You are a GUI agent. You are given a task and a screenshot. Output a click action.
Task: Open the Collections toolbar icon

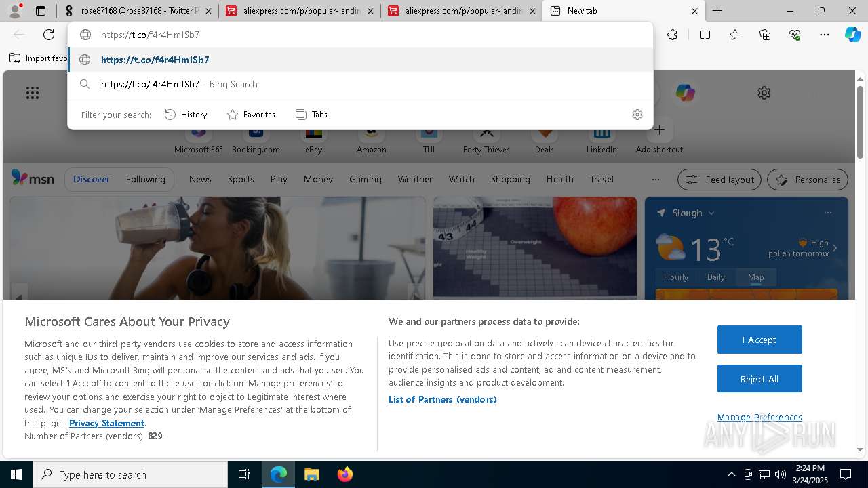(765, 35)
